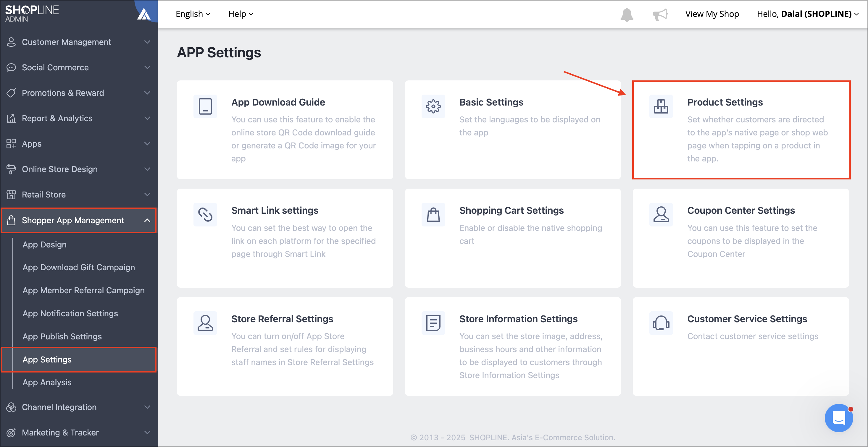Click the Smart Link chain icon

(x=205, y=215)
